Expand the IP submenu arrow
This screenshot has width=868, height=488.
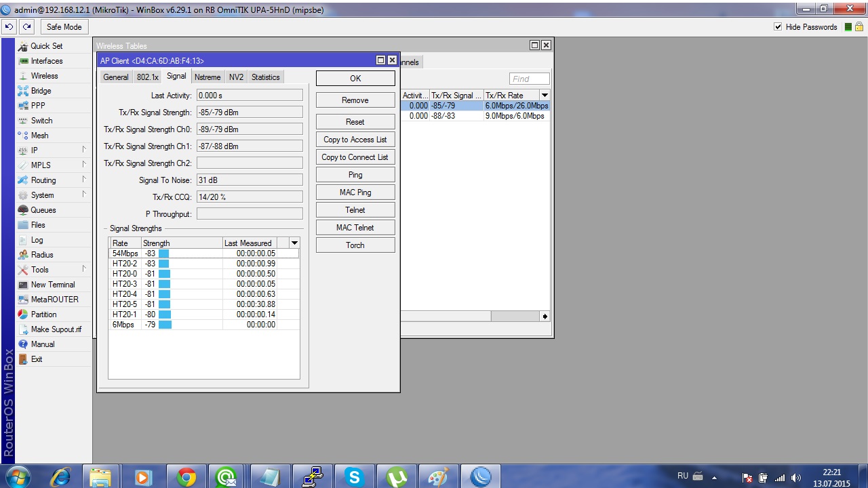pos(84,150)
